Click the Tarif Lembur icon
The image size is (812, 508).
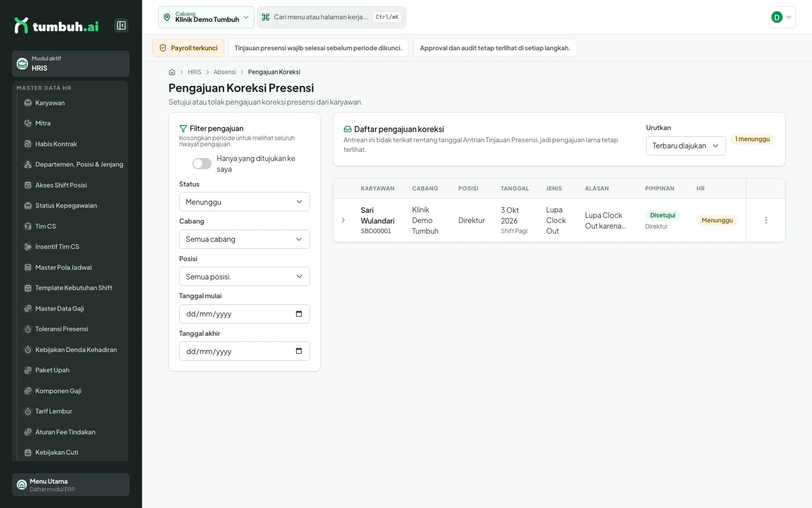coord(28,411)
